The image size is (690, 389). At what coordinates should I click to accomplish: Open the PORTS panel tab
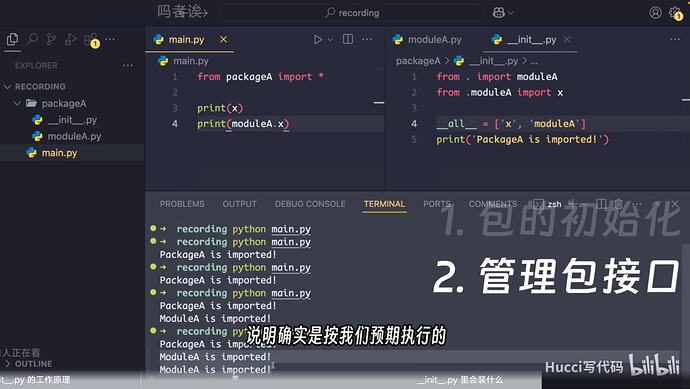click(437, 204)
